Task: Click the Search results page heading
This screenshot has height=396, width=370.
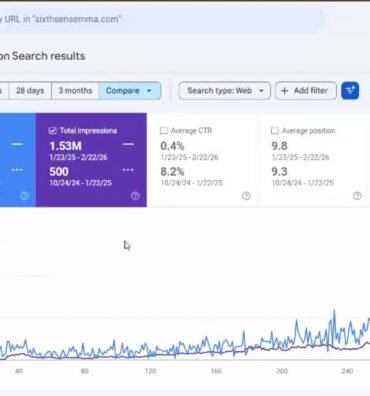Action: [x=43, y=56]
